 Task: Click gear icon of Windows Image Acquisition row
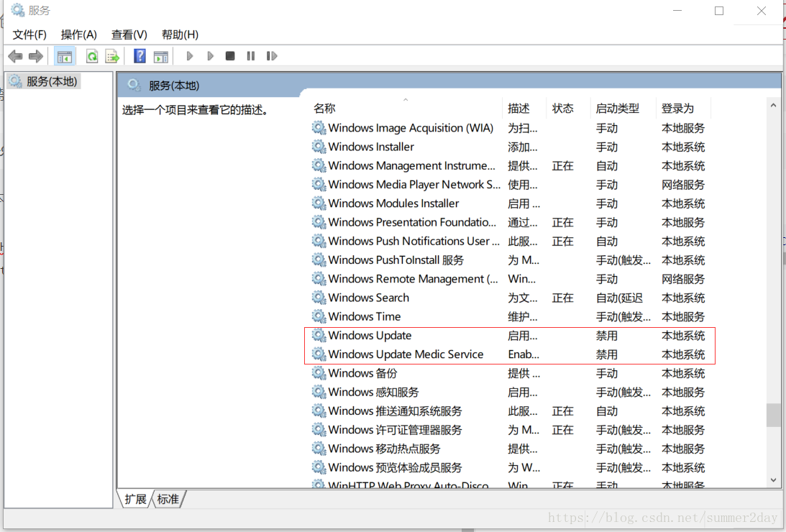click(319, 127)
